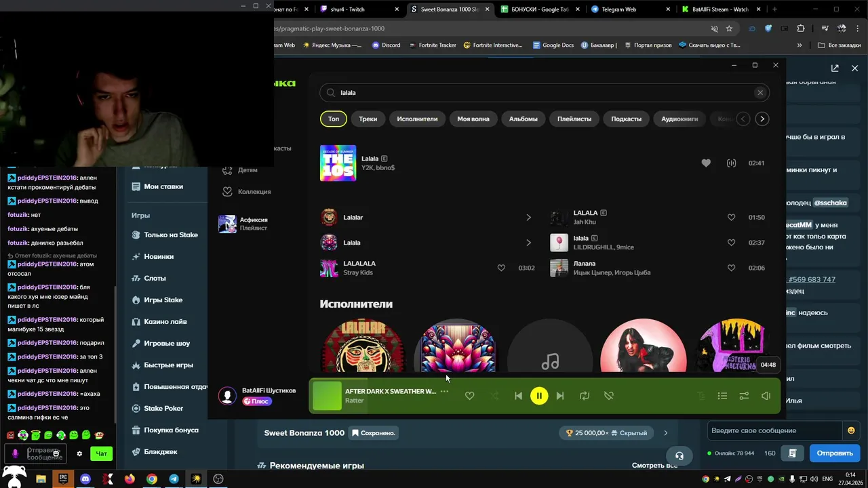Pop out the Stake chat panel
The image size is (868, 488).
pos(835,68)
